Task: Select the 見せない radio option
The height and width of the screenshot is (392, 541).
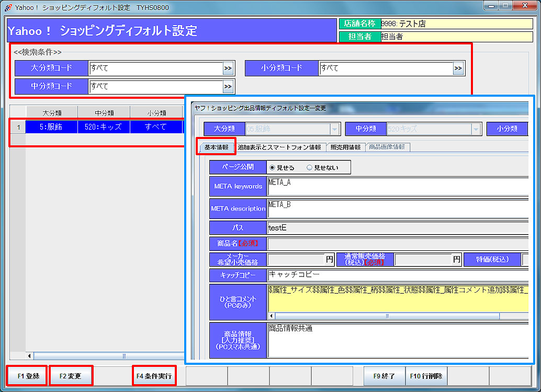Action: pyautogui.click(x=310, y=168)
